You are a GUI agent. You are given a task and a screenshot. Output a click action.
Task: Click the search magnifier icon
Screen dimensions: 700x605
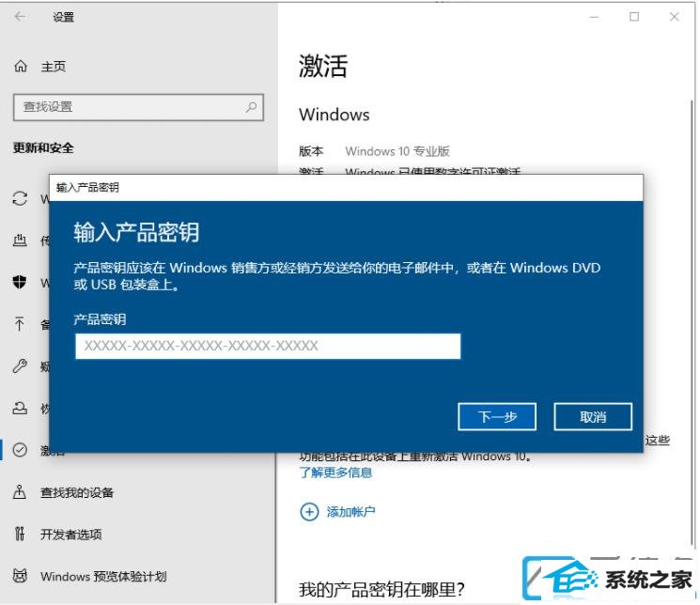251,107
